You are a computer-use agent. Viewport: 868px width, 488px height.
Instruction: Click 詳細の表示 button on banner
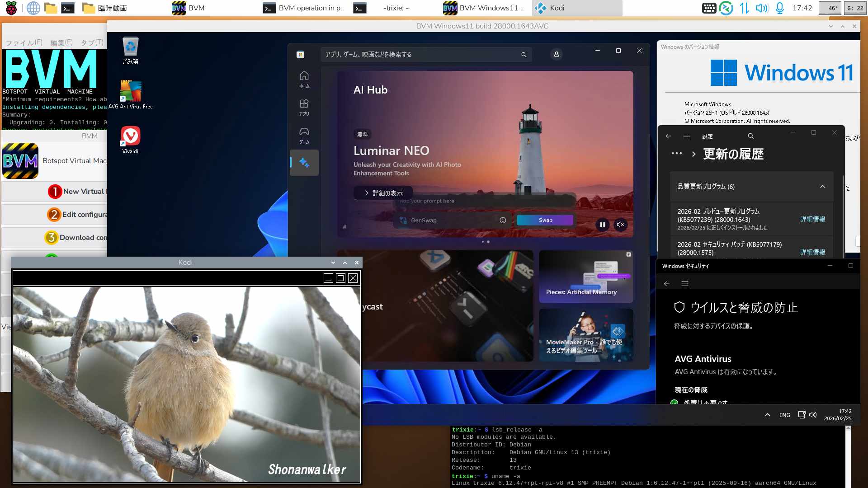(x=383, y=193)
